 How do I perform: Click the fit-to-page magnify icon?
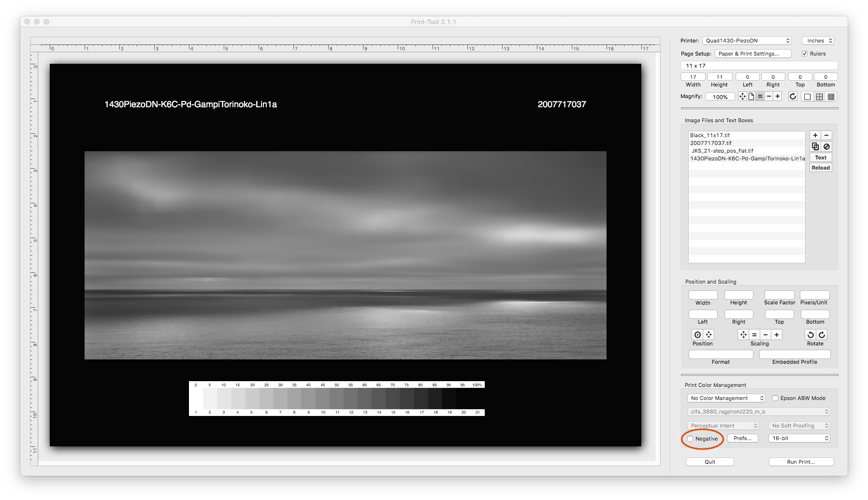click(751, 97)
